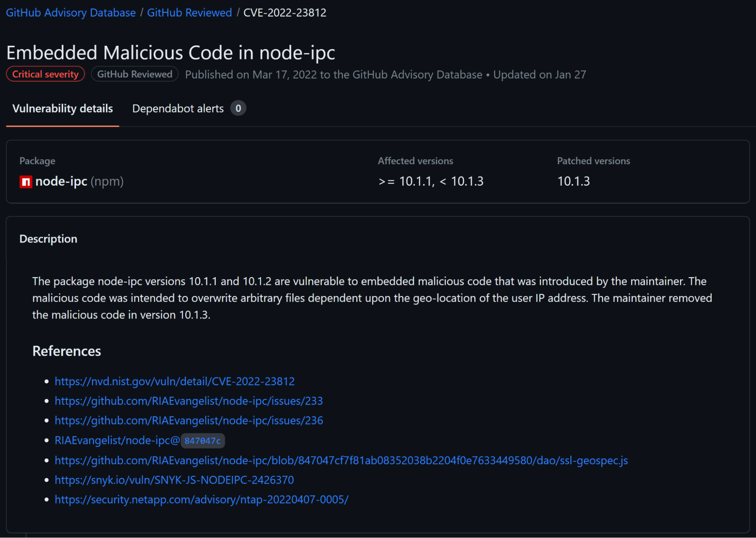Click the References heading

67,351
